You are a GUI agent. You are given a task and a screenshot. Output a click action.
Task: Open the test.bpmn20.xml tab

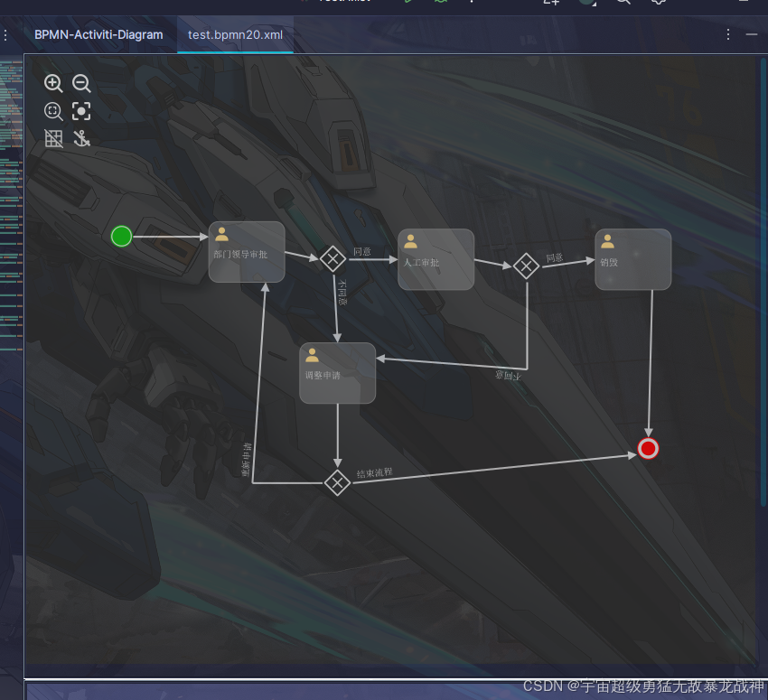click(235, 34)
